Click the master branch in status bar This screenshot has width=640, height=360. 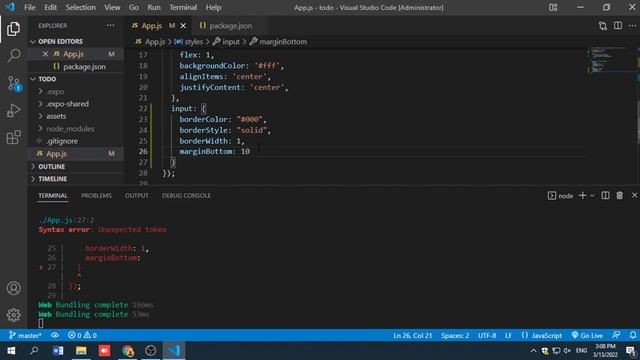[25, 336]
